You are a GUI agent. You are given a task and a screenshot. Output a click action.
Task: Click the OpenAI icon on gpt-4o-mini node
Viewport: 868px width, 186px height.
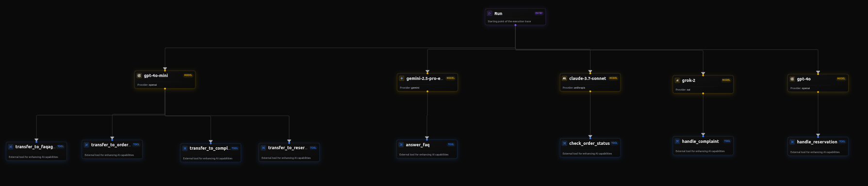click(x=139, y=76)
